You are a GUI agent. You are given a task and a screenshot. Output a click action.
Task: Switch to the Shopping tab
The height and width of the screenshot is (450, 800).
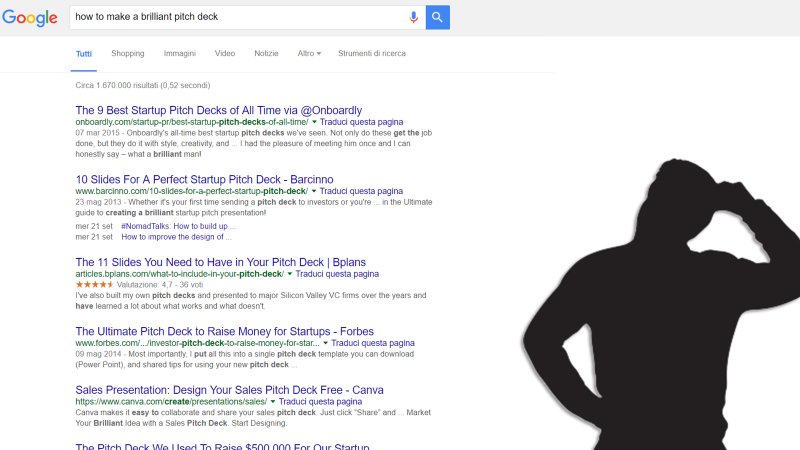point(128,54)
